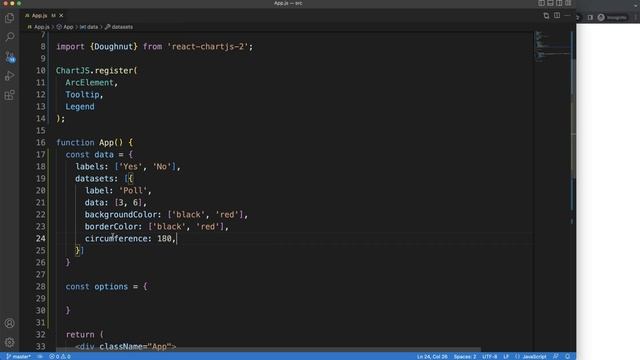Image resolution: width=640 pixels, height=360 pixels.
Task: Click 'App()' in function declaration
Action: [x=111, y=142]
